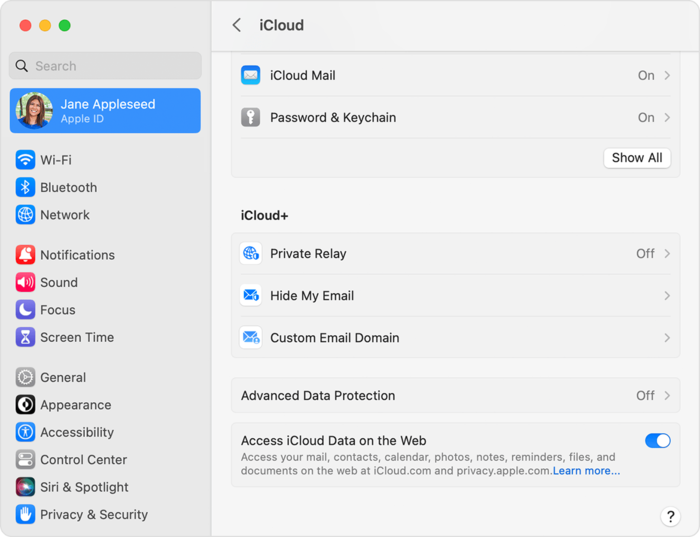Screen dimensions: 700x537
Task: Expand Advanced Data Protection chevron
Action: (667, 395)
